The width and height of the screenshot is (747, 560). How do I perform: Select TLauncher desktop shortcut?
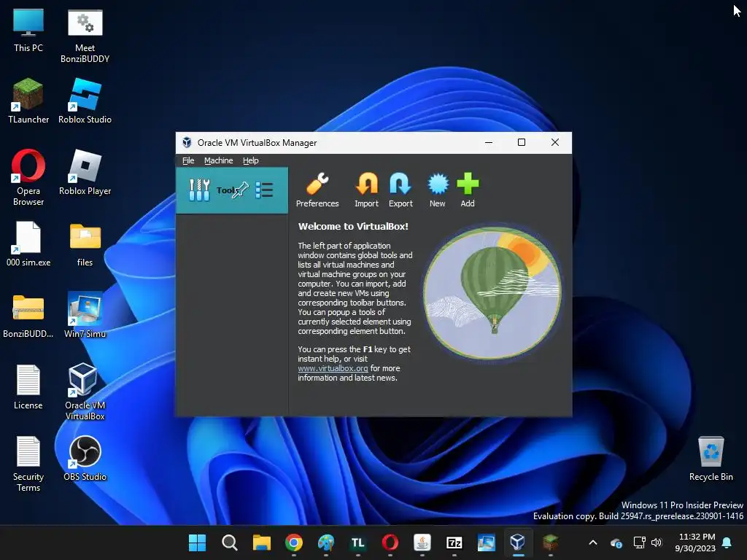pyautogui.click(x=28, y=101)
